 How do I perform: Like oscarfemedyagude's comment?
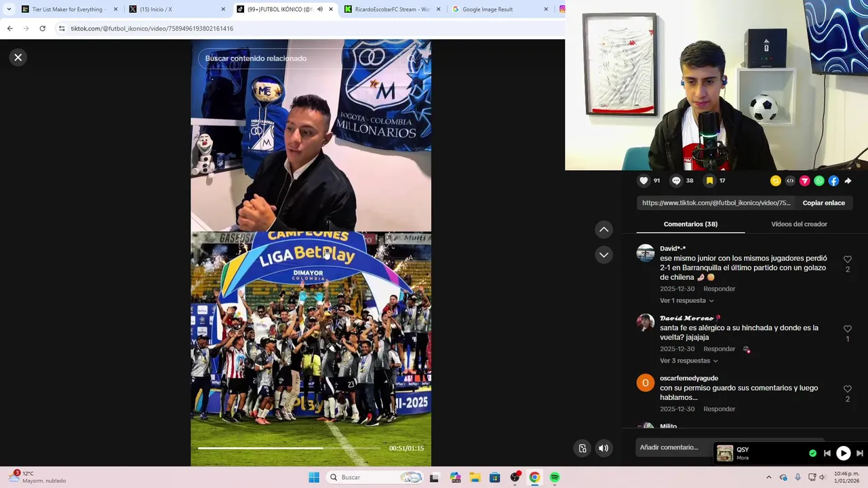(x=848, y=389)
